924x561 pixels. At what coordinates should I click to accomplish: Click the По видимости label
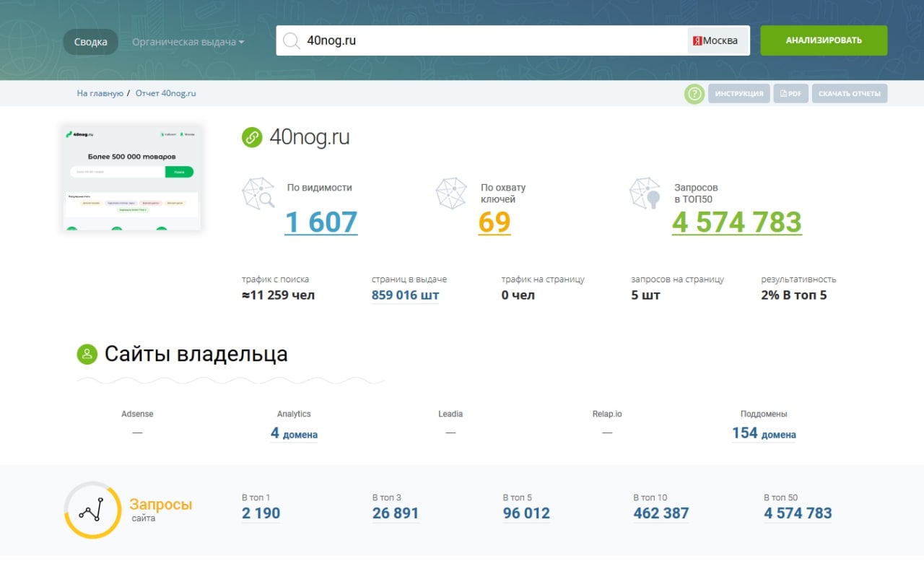320,188
